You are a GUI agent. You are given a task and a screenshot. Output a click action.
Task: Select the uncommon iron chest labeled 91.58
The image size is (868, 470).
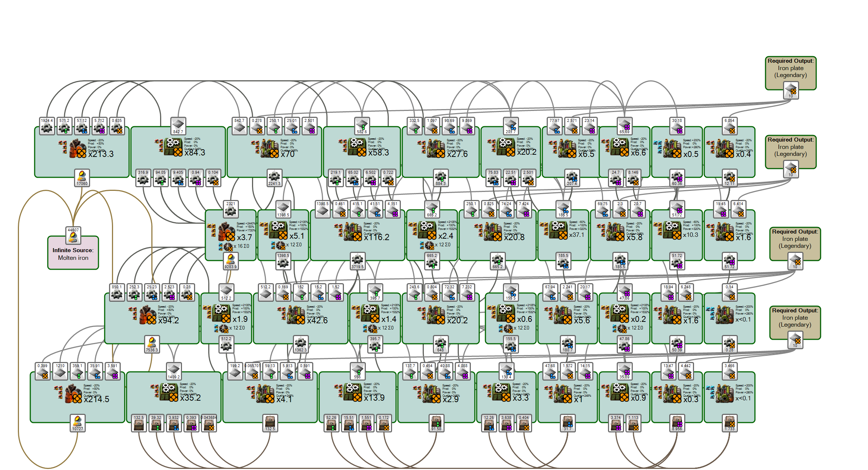(x=436, y=423)
